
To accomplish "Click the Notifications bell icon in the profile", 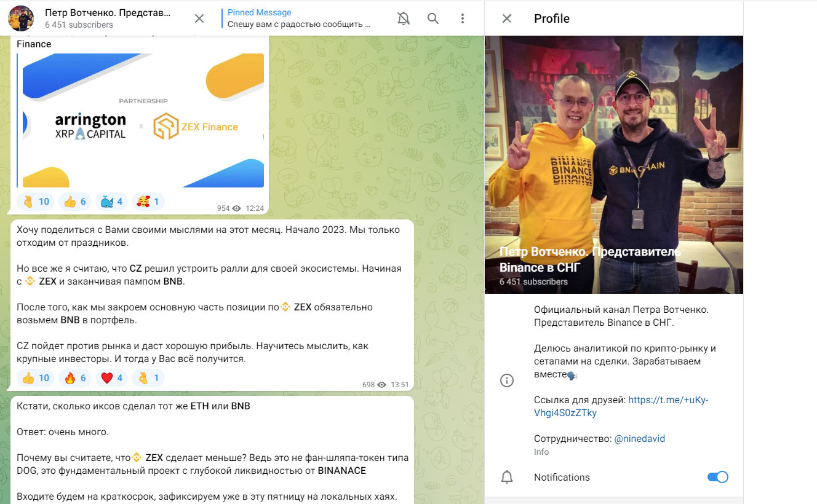I will [507, 477].
